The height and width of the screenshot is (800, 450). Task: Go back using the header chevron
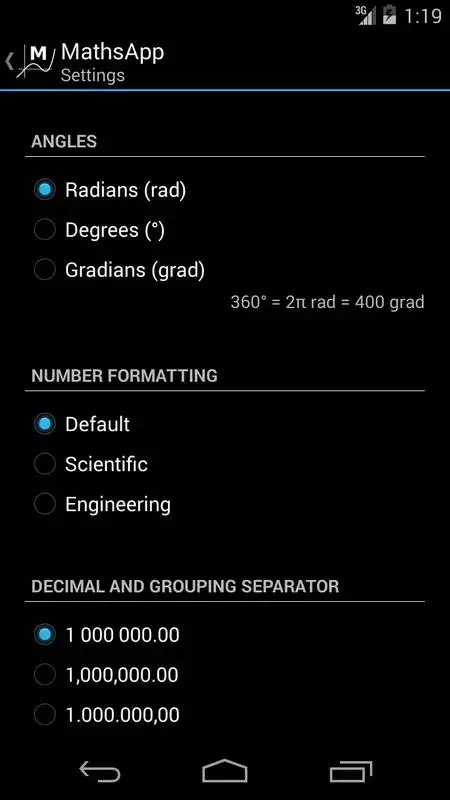coord(9,61)
